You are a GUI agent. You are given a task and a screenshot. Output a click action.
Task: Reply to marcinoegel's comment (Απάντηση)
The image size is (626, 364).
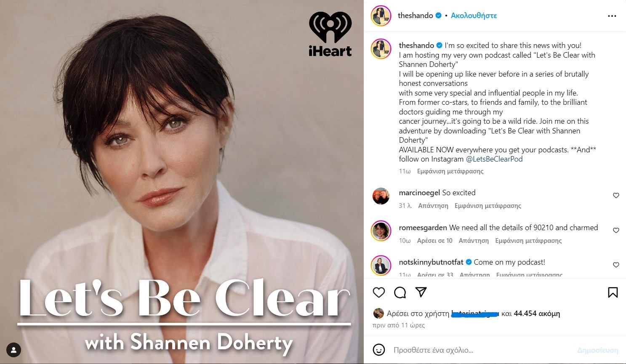tap(433, 206)
